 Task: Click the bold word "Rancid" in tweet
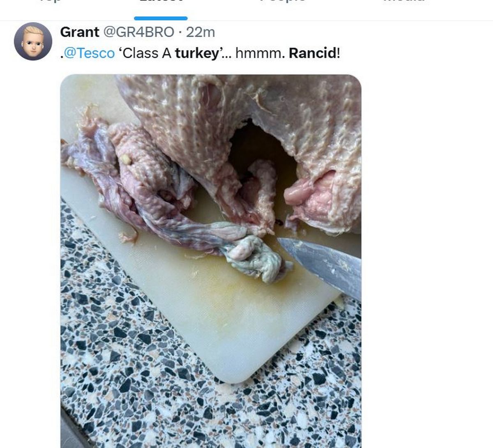pyautogui.click(x=312, y=53)
